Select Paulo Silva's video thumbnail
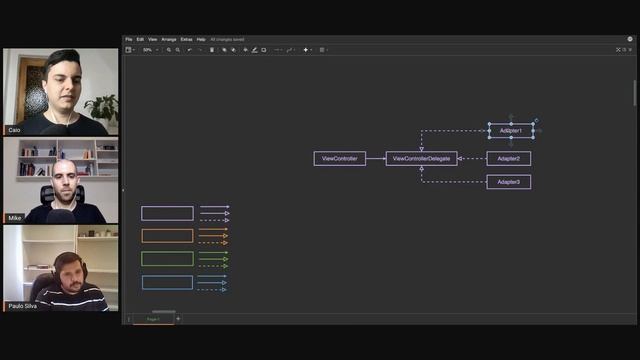The width and height of the screenshot is (640, 360). click(x=61, y=268)
